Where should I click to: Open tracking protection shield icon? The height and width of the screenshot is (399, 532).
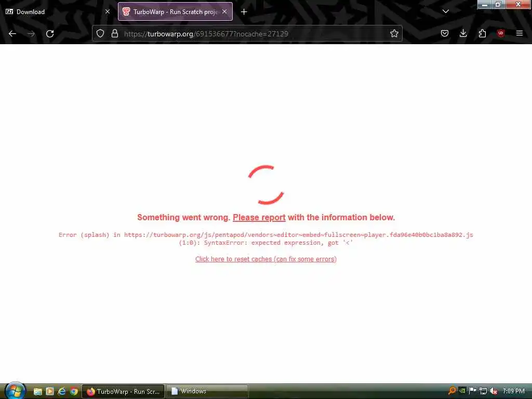click(x=100, y=33)
